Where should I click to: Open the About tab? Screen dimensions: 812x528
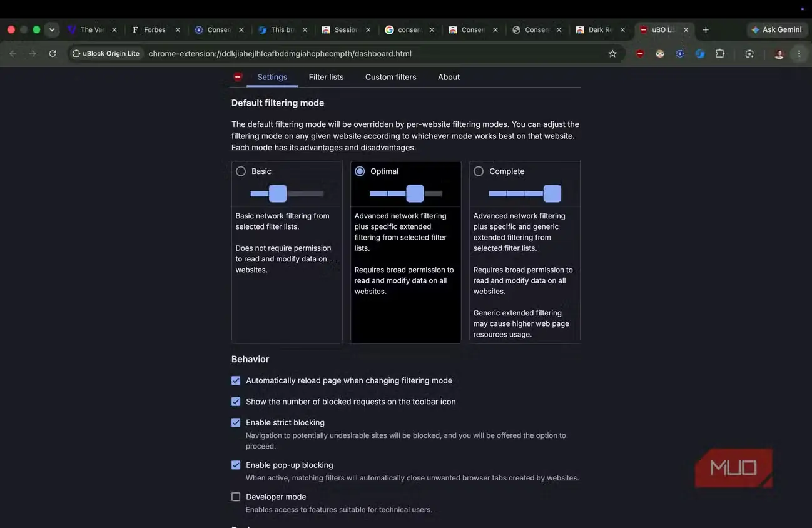[449, 77]
